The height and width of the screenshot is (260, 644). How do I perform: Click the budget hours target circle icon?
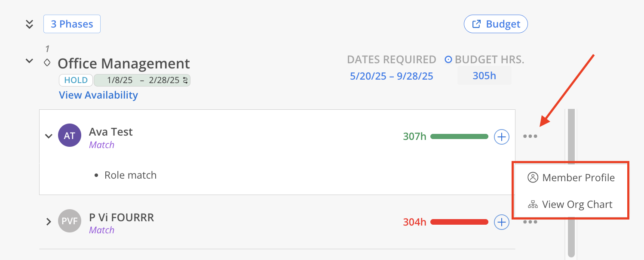click(448, 60)
